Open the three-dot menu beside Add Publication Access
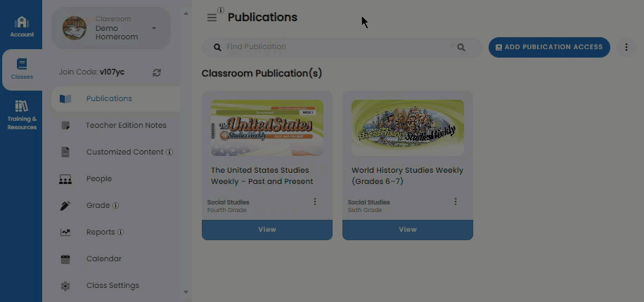The height and width of the screenshot is (302, 644). 626,47
